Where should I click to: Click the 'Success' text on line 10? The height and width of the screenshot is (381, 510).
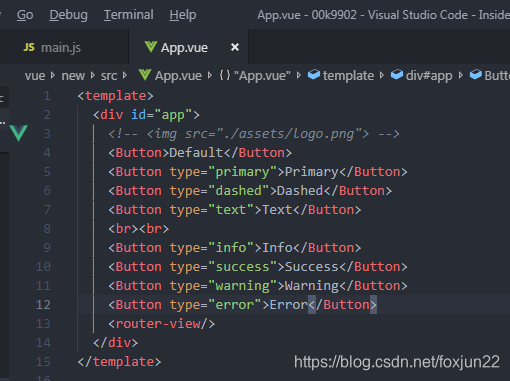(312, 267)
